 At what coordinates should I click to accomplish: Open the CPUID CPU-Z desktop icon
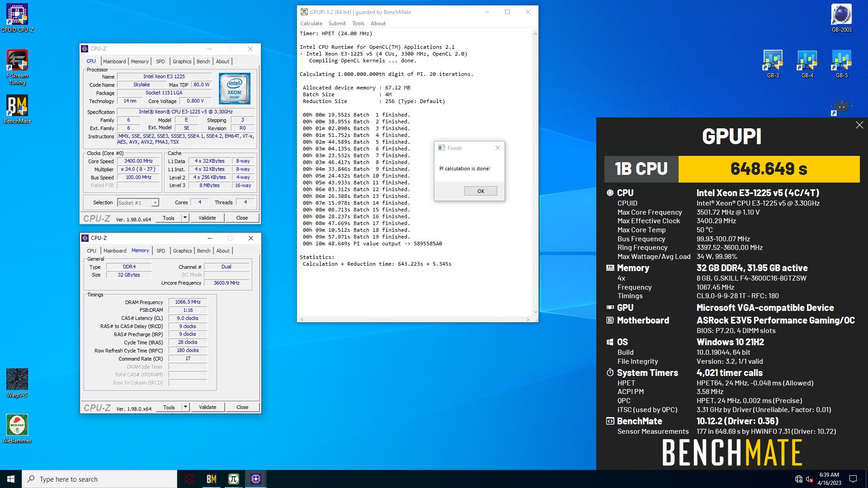click(17, 18)
